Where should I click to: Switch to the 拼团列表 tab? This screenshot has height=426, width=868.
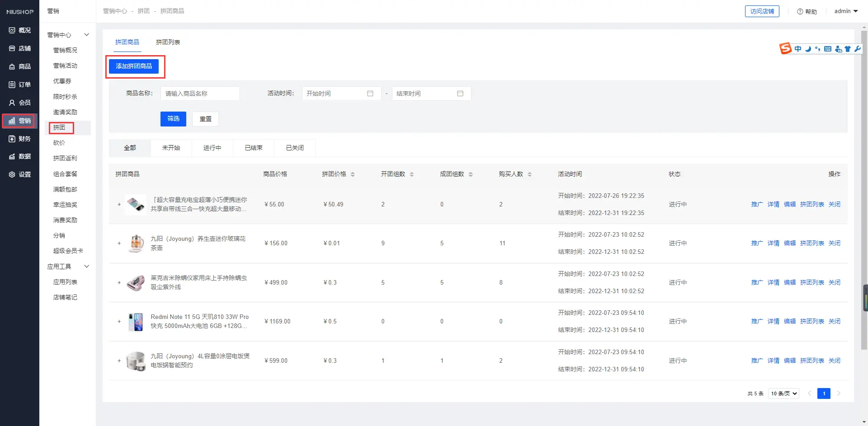[168, 42]
